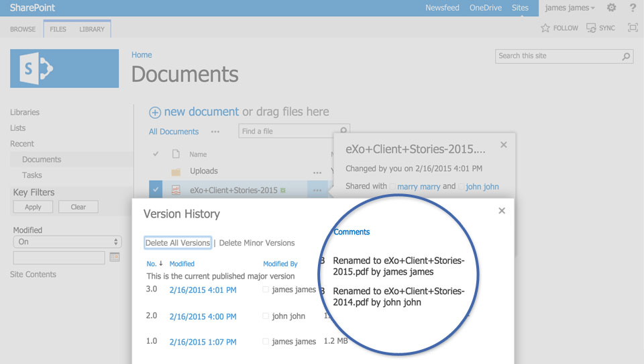Open Newsfeed in top bar

pos(442,8)
